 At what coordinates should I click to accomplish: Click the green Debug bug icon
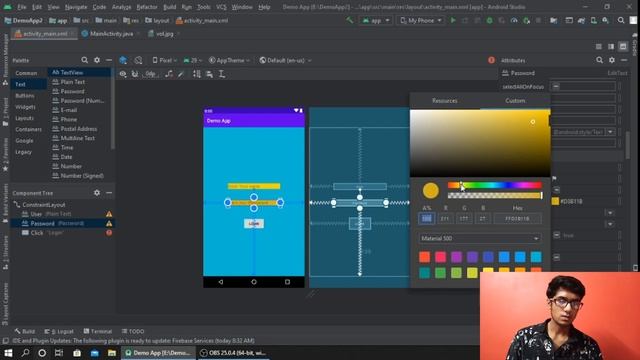489,20
